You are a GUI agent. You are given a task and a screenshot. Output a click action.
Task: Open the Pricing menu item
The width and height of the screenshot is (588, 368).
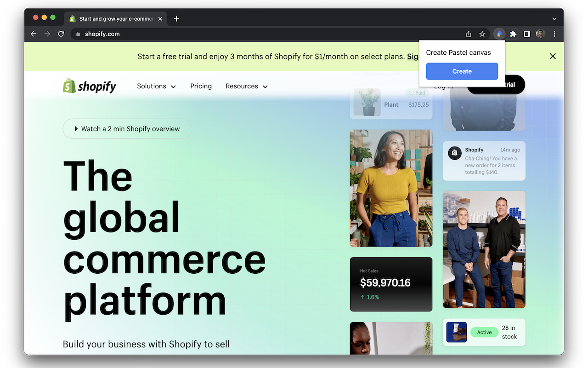(201, 86)
